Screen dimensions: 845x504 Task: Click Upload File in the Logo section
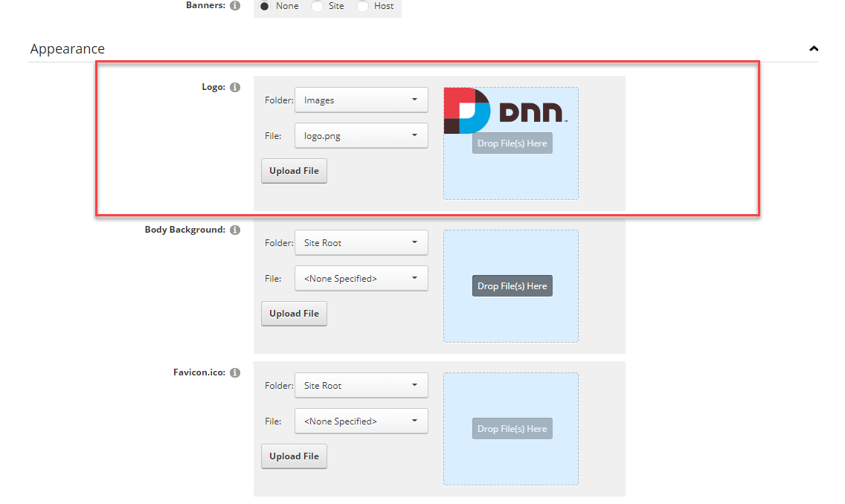(295, 171)
